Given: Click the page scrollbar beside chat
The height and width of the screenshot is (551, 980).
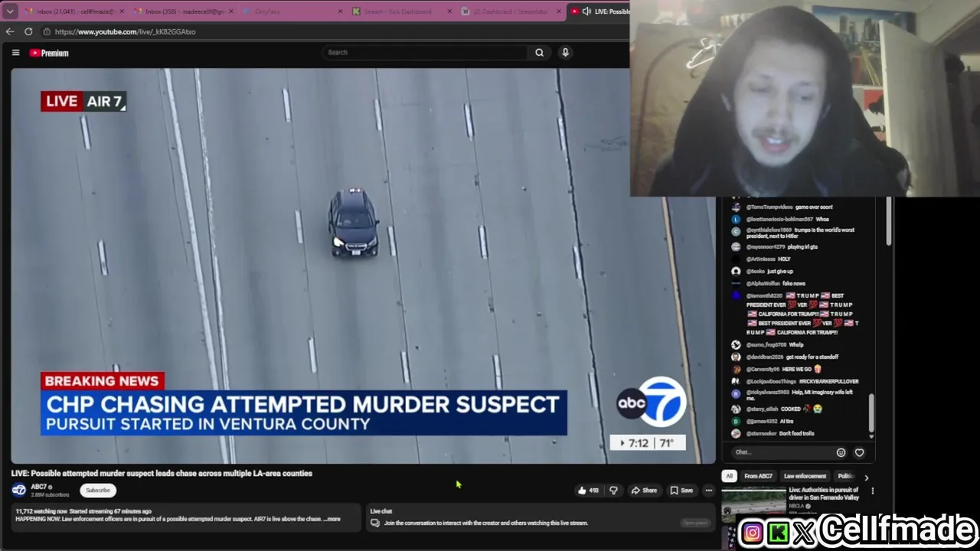Looking at the screenshot, I should (x=889, y=221).
